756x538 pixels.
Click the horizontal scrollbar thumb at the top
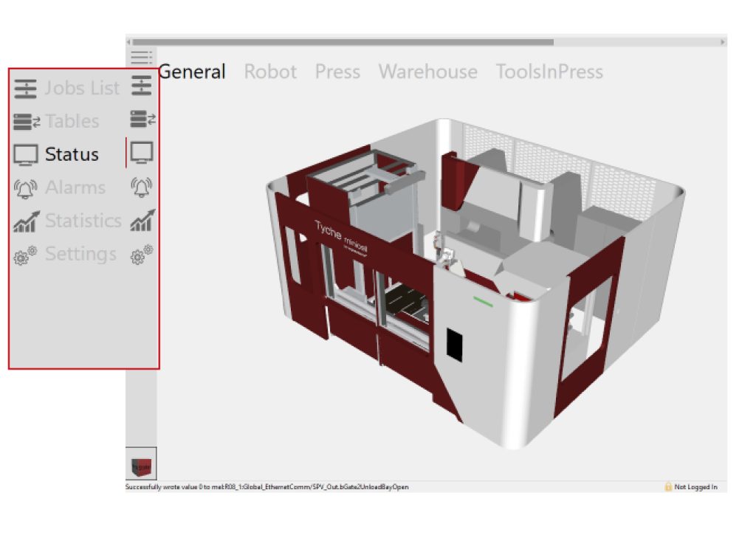tap(343, 42)
